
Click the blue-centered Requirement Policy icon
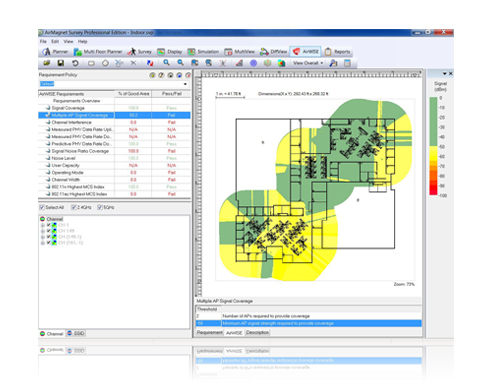click(x=179, y=75)
